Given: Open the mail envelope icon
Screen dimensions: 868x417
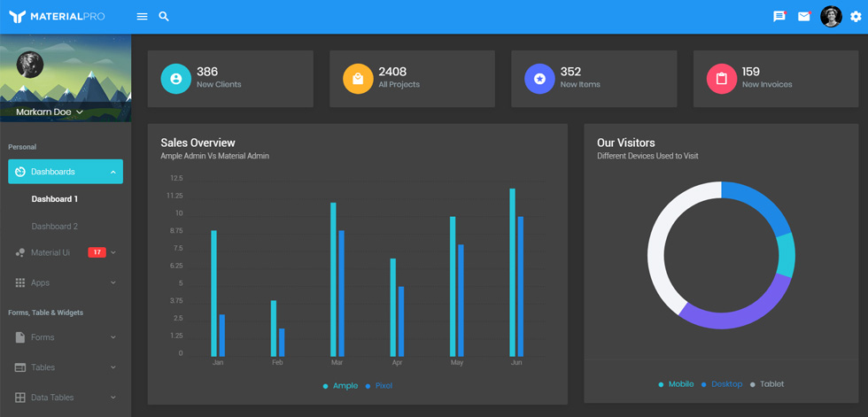Looking at the screenshot, I should click(x=804, y=17).
